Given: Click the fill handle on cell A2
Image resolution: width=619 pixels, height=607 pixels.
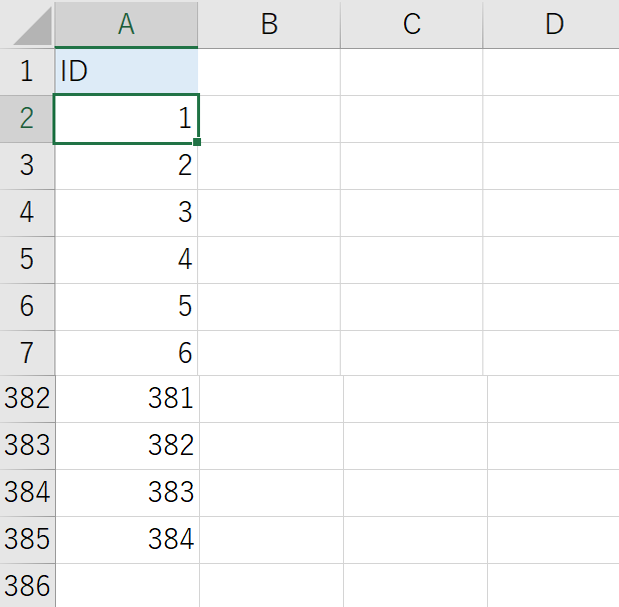Looking at the screenshot, I should (197, 142).
